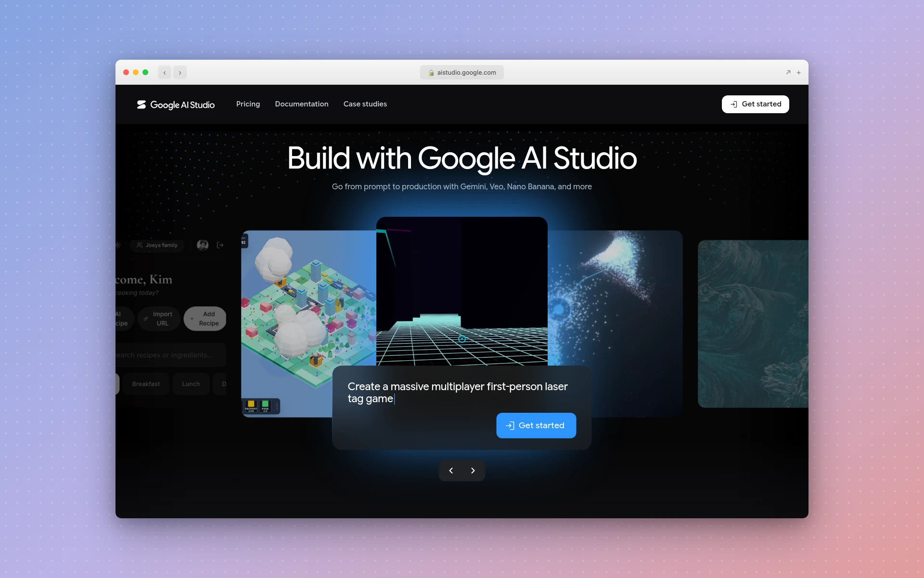This screenshot has height=578, width=924.
Task: Click the subtitle mentioning Gemini, Veo, Nano Banana
Action: coord(462,186)
